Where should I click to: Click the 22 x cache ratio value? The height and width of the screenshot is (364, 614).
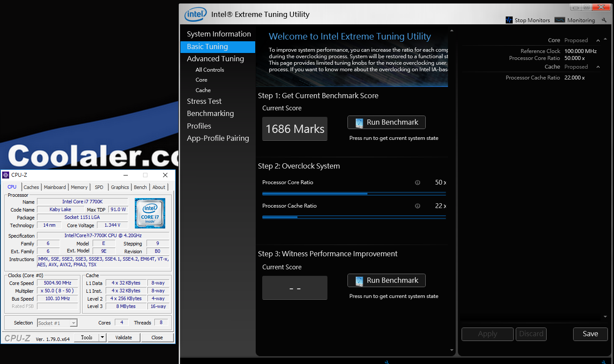click(440, 206)
